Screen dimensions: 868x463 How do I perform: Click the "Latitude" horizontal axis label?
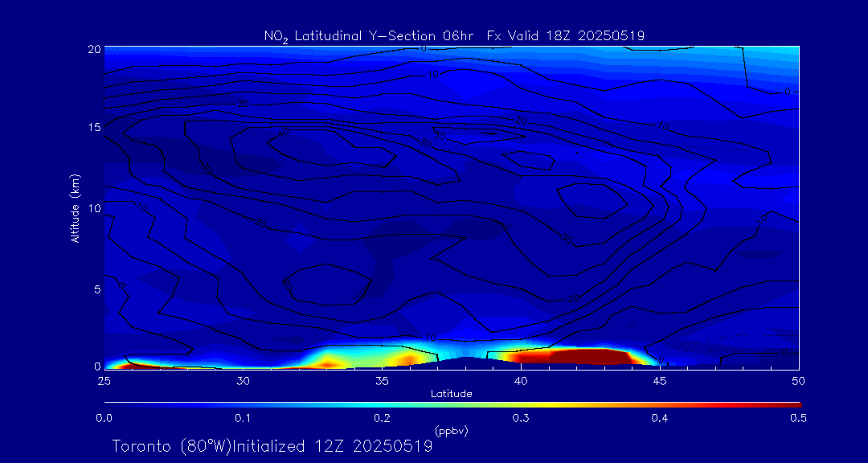pos(452,394)
